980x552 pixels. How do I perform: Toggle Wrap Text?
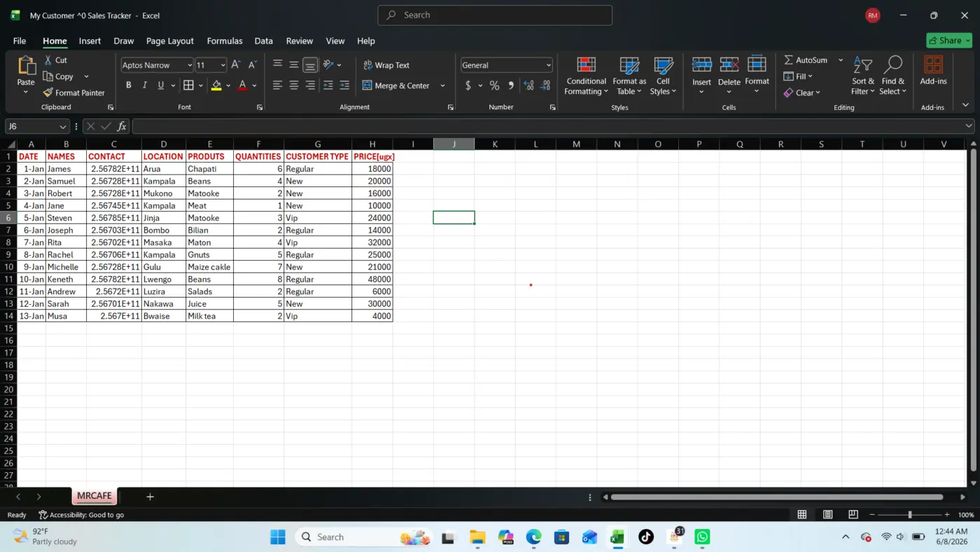tap(386, 65)
